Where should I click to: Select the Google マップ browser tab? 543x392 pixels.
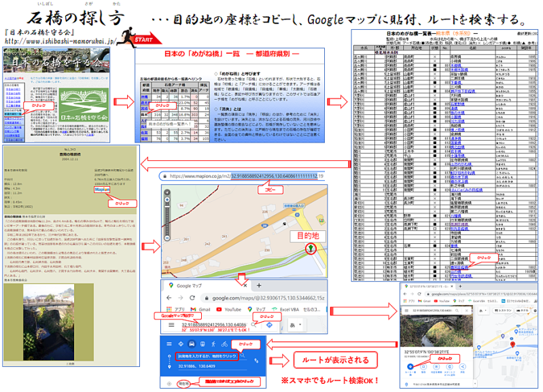[x=208, y=286]
